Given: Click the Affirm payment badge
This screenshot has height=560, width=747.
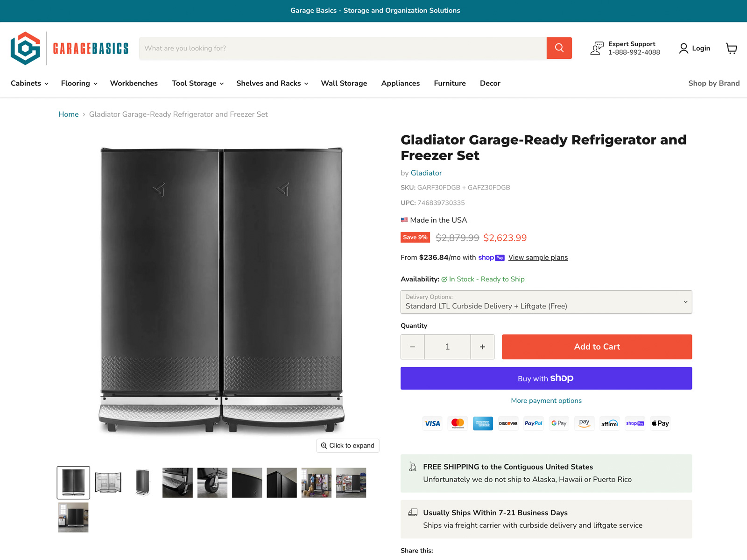Looking at the screenshot, I should click(609, 423).
